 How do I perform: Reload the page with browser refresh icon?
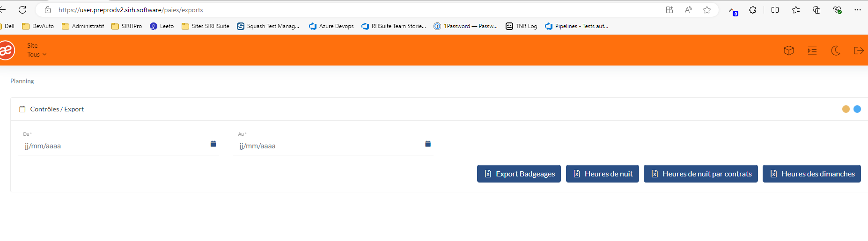pos(22,10)
